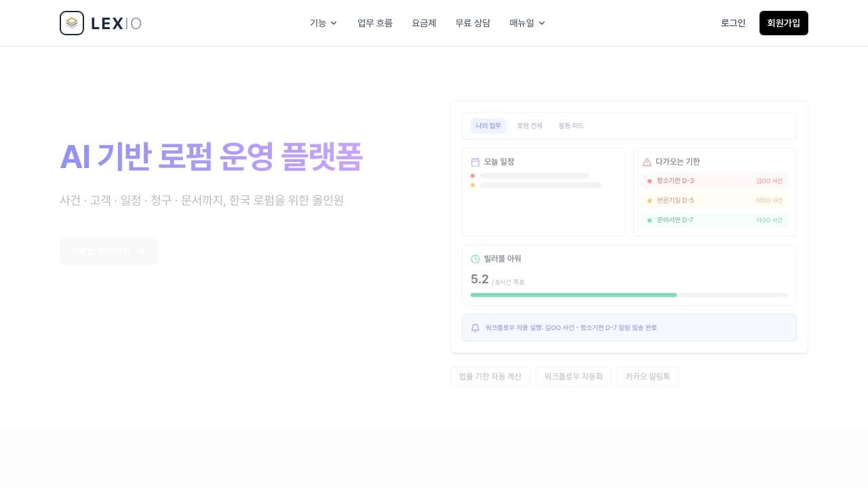
Task: Click the 카카오 알림톡 chip
Action: pos(648,377)
